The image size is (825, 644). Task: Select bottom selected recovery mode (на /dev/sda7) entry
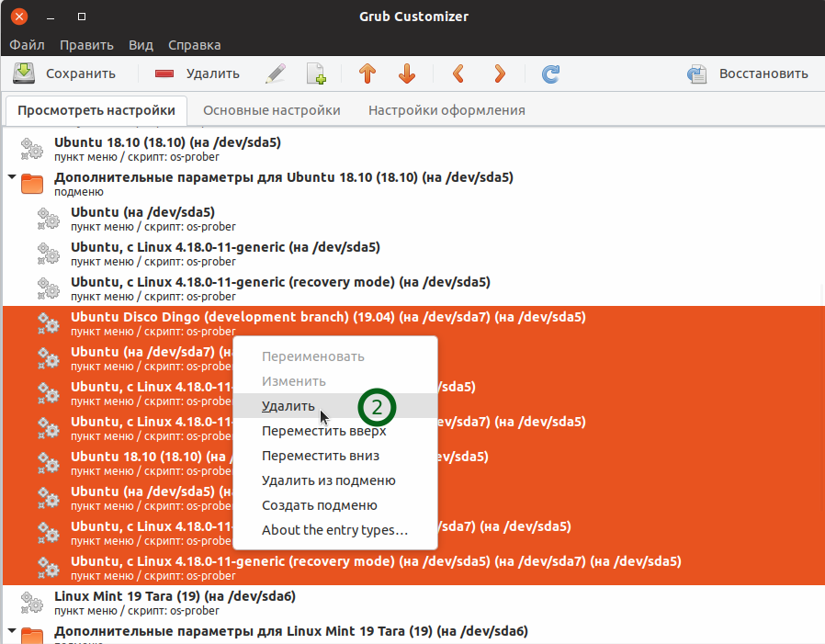coord(413,568)
